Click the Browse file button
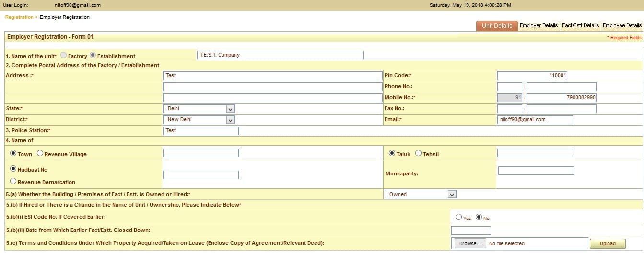The width and height of the screenshot is (644, 253). tap(470, 243)
